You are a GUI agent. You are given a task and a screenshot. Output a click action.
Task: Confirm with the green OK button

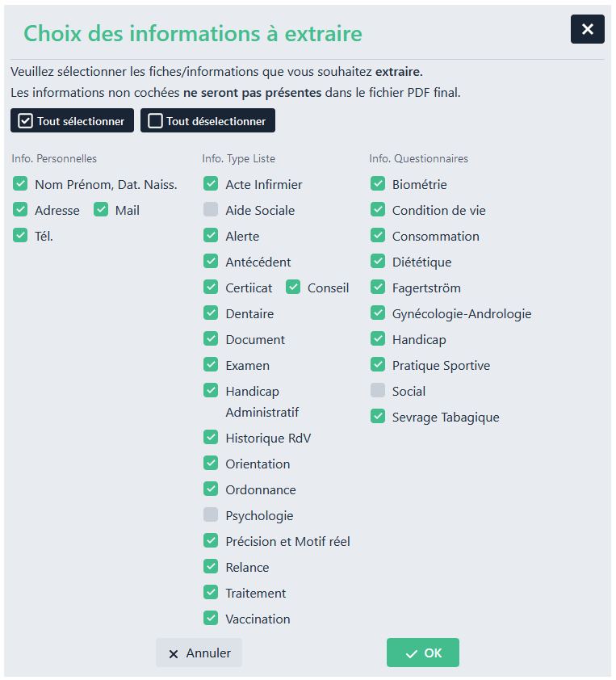tap(422, 653)
